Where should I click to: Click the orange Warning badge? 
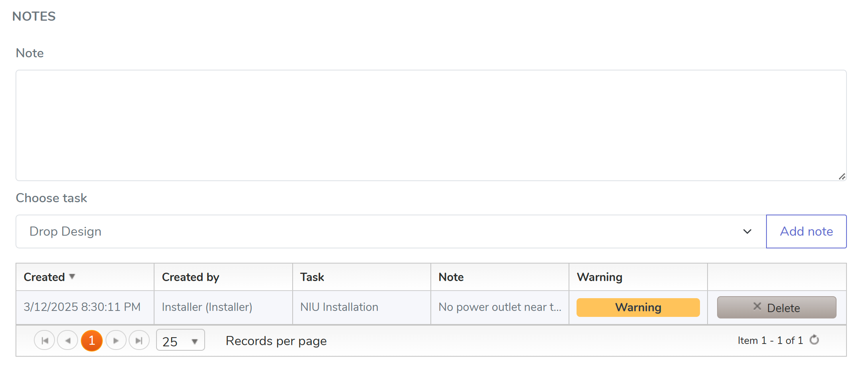click(x=638, y=307)
